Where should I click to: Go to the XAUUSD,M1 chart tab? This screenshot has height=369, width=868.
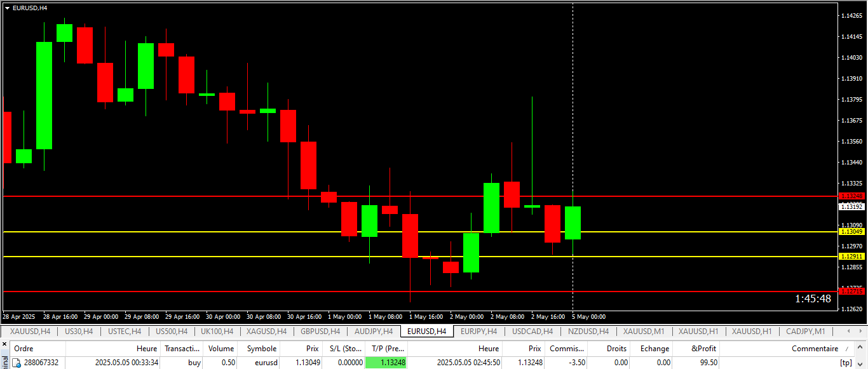(644, 331)
